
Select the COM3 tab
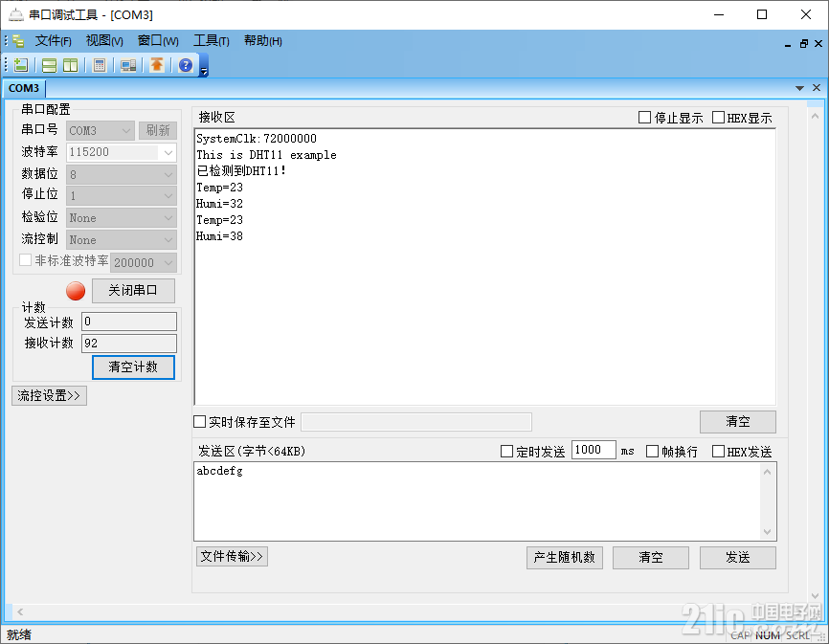[x=24, y=88]
